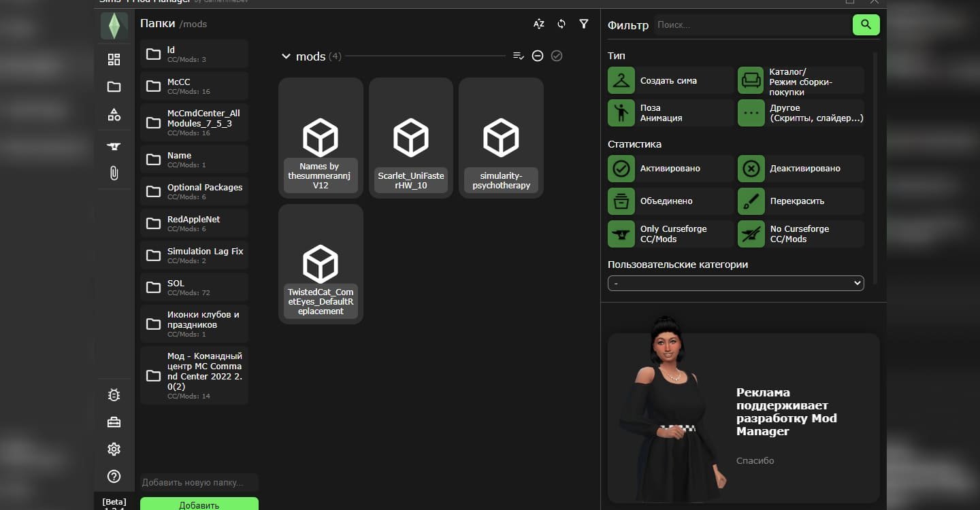Collapse the mods (4) group chevron
Viewport: 980px width, 510px height.
point(286,56)
